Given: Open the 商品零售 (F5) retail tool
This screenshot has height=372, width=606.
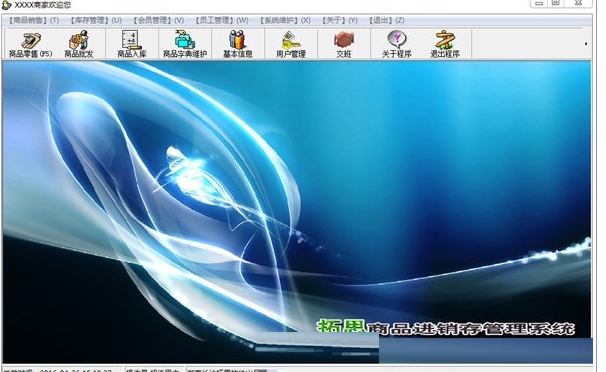Looking at the screenshot, I should [x=30, y=45].
